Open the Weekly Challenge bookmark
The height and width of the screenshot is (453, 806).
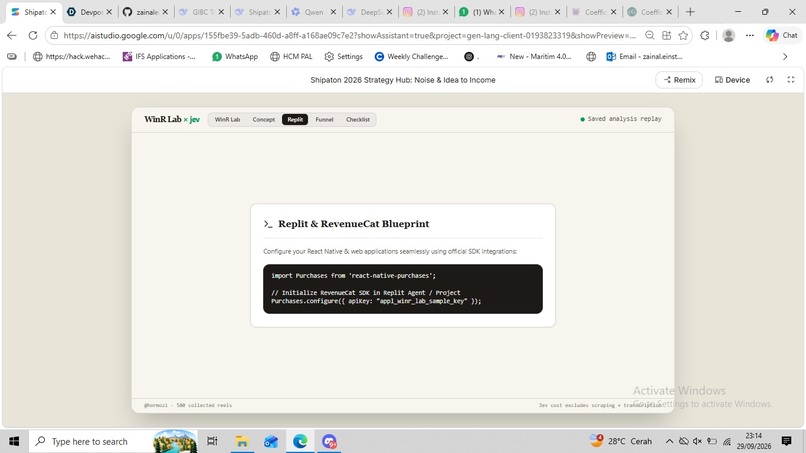coord(411,57)
